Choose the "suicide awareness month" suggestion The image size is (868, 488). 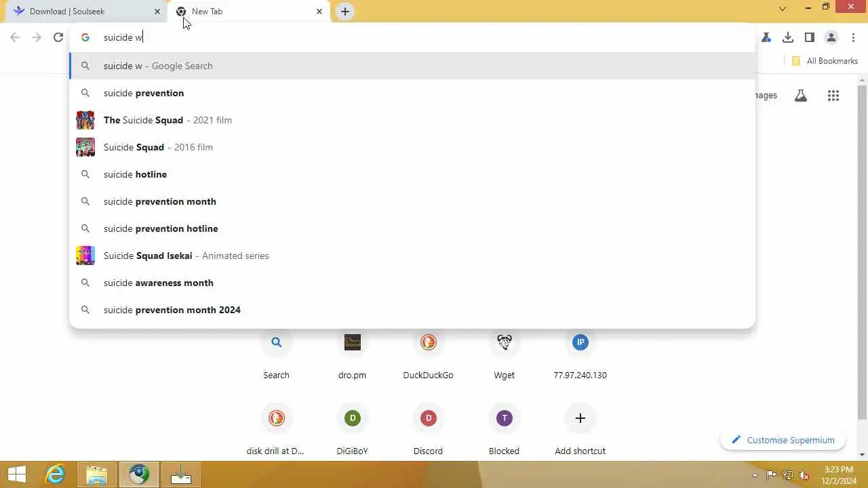[x=412, y=283]
